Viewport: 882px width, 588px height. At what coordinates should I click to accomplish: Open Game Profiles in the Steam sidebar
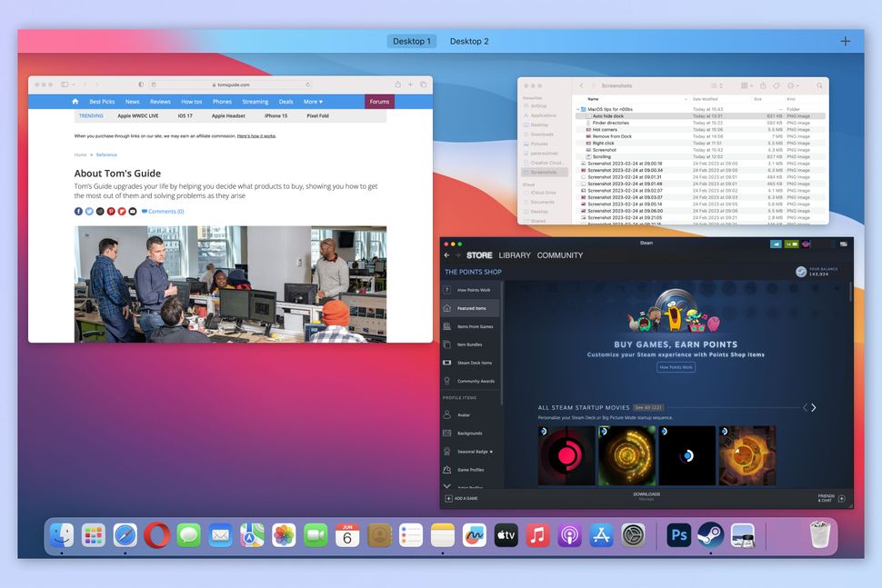(470, 469)
